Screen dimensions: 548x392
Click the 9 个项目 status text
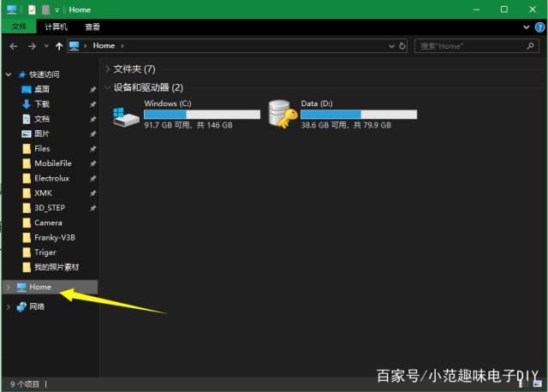click(x=25, y=384)
